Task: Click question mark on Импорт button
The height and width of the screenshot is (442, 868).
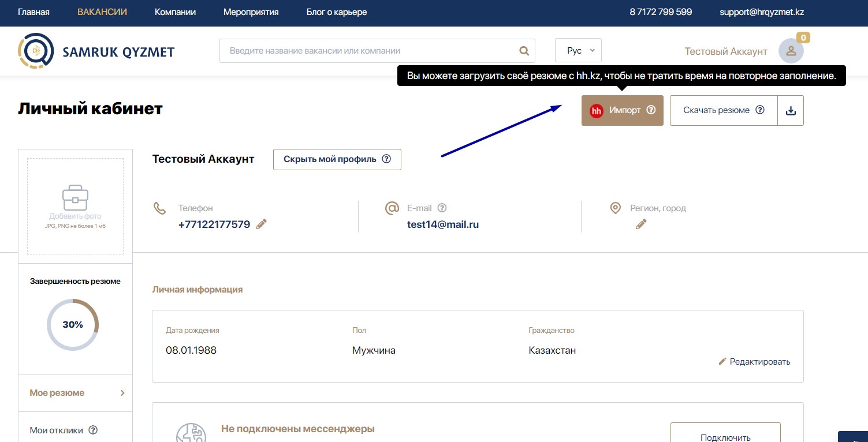Action: click(x=651, y=110)
